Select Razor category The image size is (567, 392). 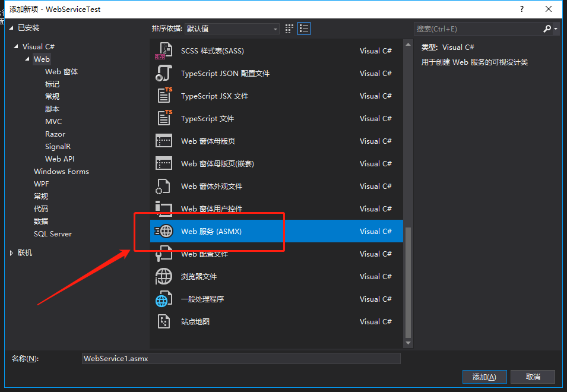[x=55, y=134]
